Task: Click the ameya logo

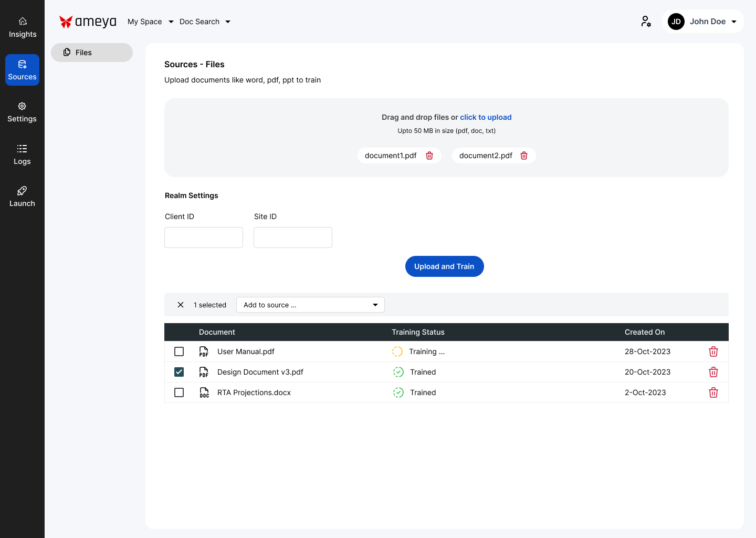Action: [x=88, y=22]
